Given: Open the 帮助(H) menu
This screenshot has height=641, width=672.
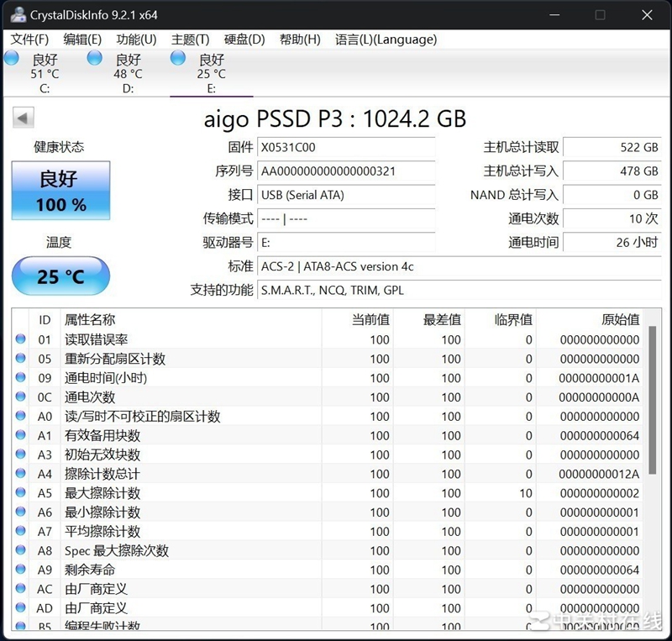Looking at the screenshot, I should (x=300, y=39).
